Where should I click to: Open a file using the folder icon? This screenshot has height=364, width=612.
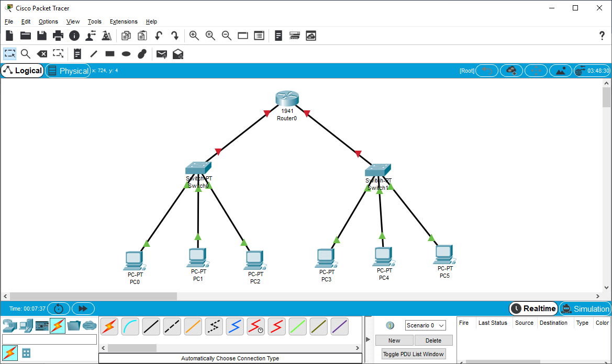(x=26, y=36)
